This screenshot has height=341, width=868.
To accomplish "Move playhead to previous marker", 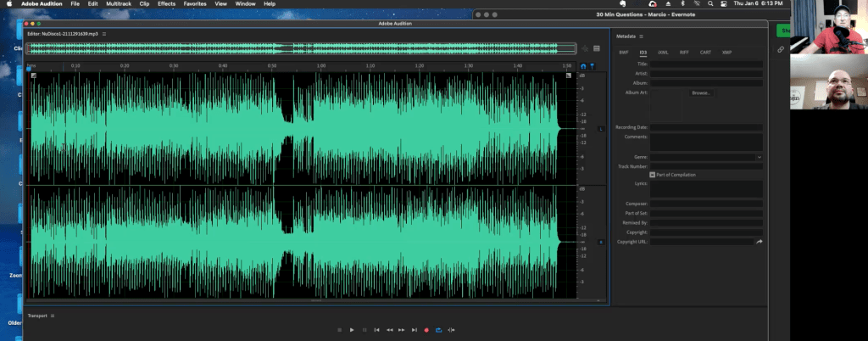I will click(376, 330).
